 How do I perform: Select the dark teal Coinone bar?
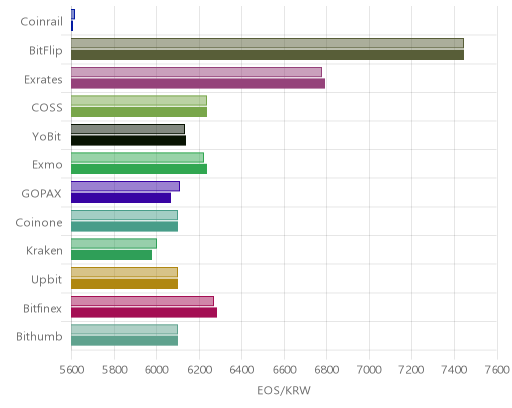pyautogui.click(x=124, y=227)
